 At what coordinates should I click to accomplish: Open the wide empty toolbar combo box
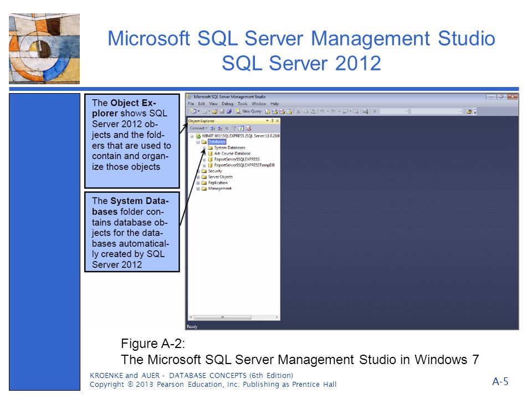pos(437,111)
